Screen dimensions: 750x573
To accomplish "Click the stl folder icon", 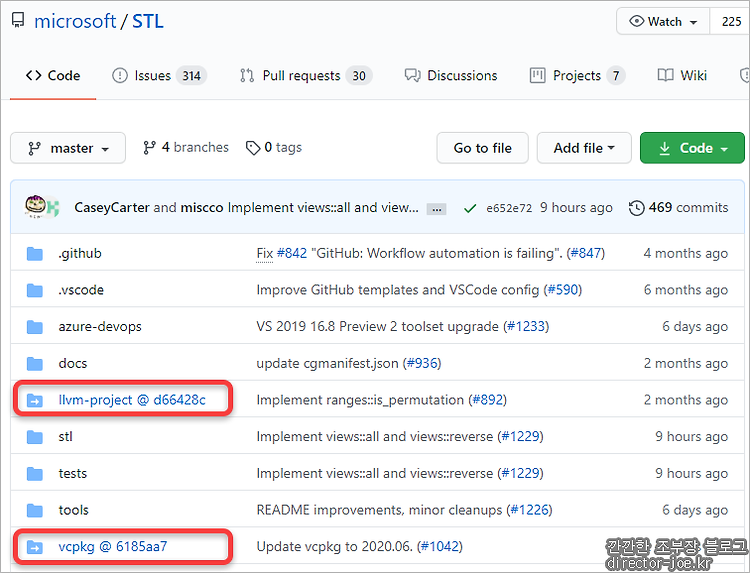I will 34,437.
